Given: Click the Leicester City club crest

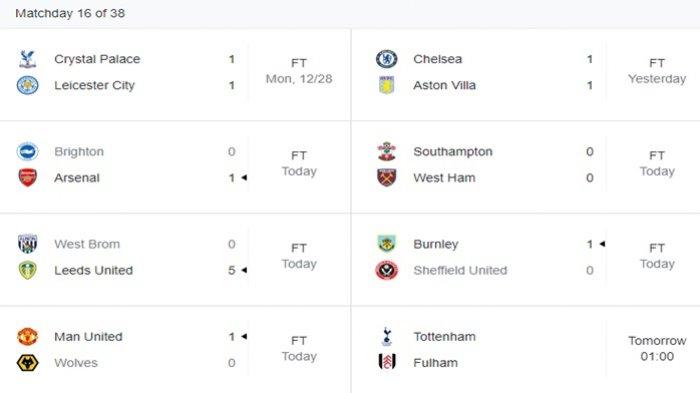Looking at the screenshot, I should pyautogui.click(x=28, y=85).
